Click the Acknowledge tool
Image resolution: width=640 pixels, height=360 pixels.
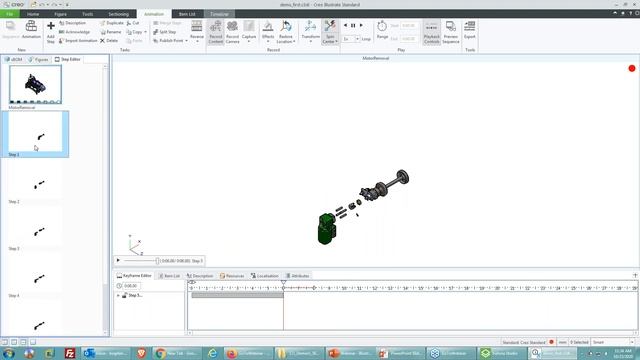pos(74,32)
